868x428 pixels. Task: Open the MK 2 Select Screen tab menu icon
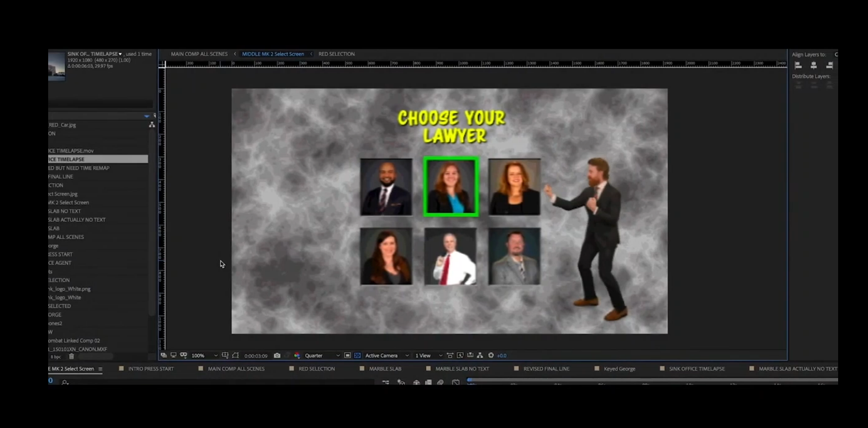[100, 369]
